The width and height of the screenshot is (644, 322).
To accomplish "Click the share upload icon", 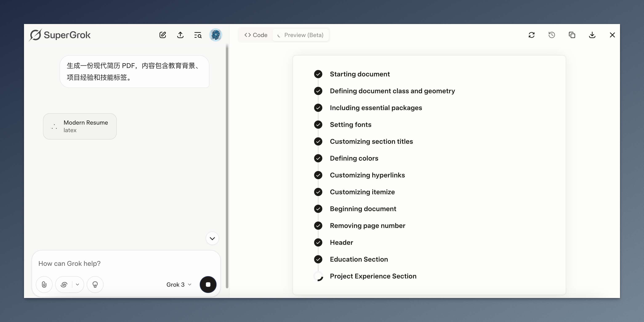I will click(x=180, y=35).
